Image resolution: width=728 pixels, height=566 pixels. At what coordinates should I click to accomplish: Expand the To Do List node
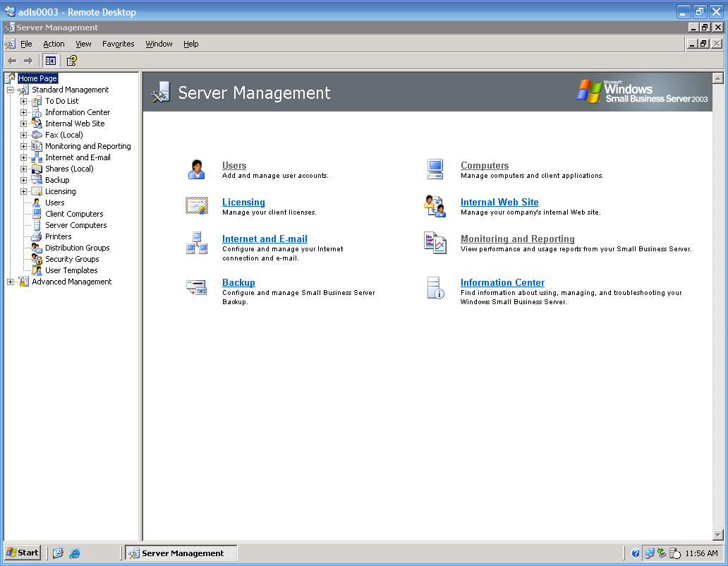[24, 102]
